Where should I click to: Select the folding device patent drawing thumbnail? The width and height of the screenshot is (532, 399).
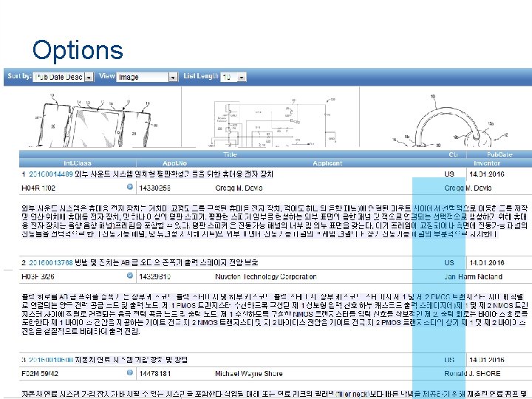92,121
